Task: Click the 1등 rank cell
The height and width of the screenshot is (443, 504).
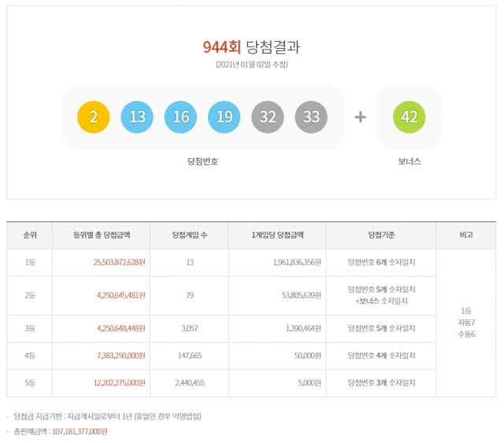Action: (30, 263)
